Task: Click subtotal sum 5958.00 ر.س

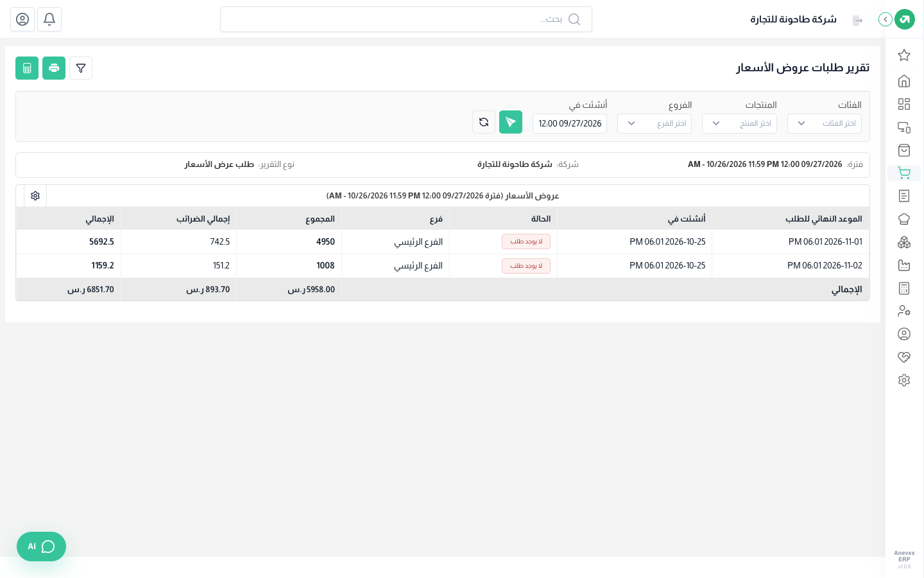Action: click(x=311, y=290)
